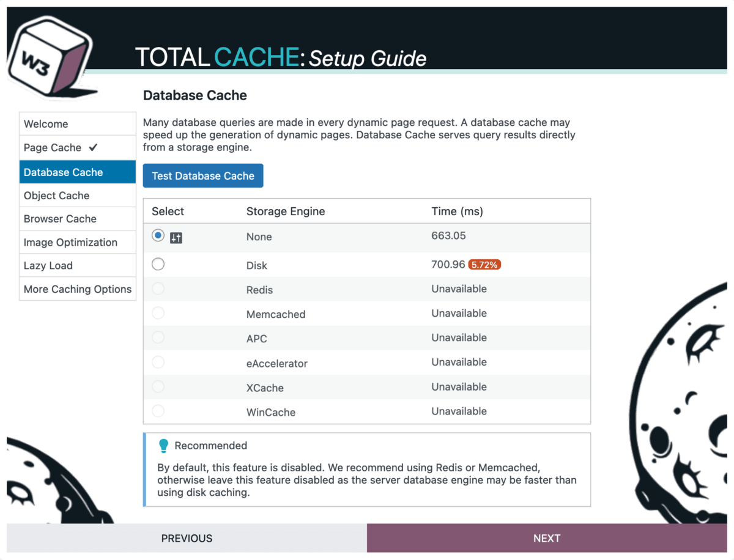
Task: Click NEXT to continue setup
Action: click(x=547, y=538)
